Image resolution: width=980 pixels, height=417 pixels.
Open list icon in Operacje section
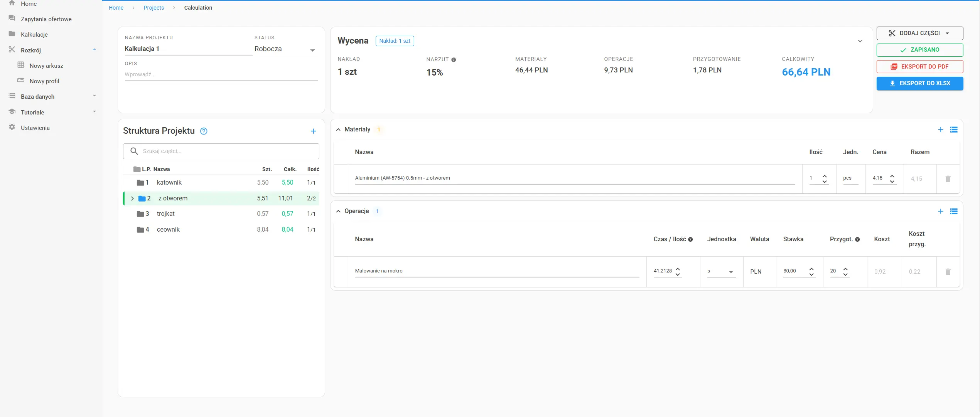[954, 212]
